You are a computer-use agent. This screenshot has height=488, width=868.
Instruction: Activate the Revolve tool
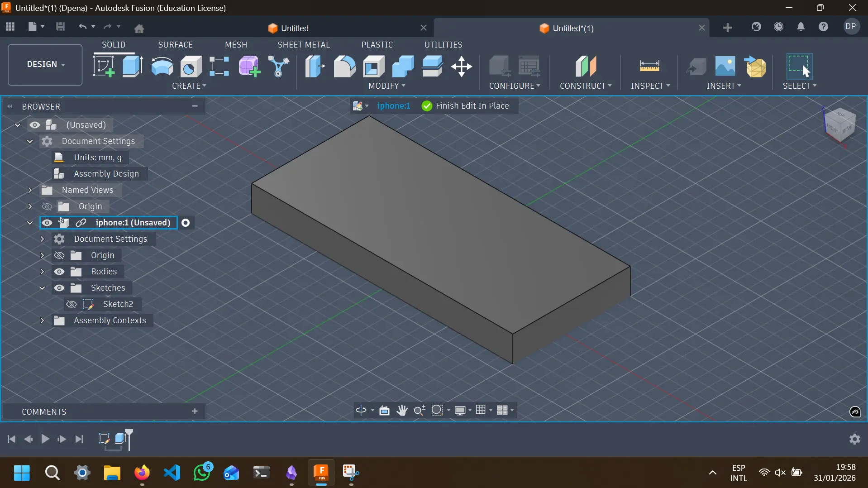coord(162,66)
